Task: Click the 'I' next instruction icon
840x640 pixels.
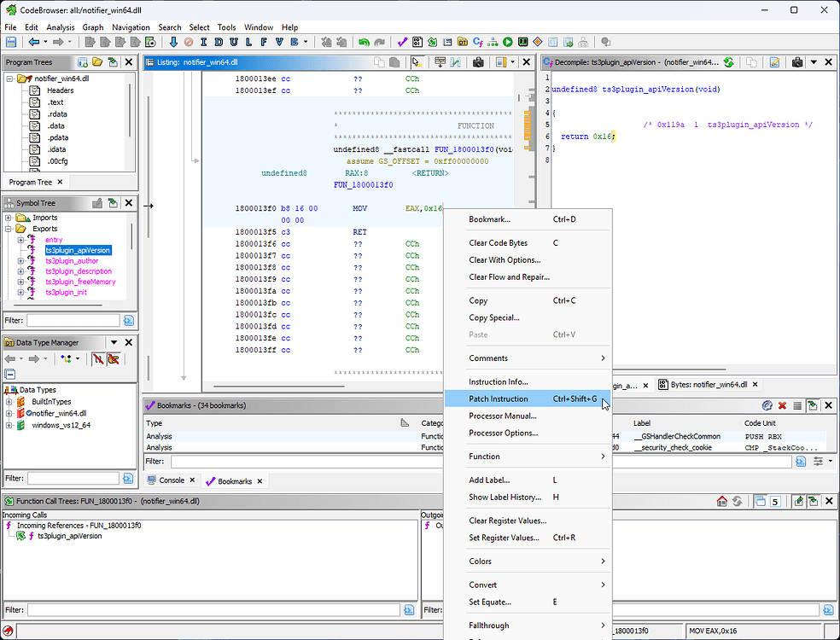Action: [x=203, y=42]
